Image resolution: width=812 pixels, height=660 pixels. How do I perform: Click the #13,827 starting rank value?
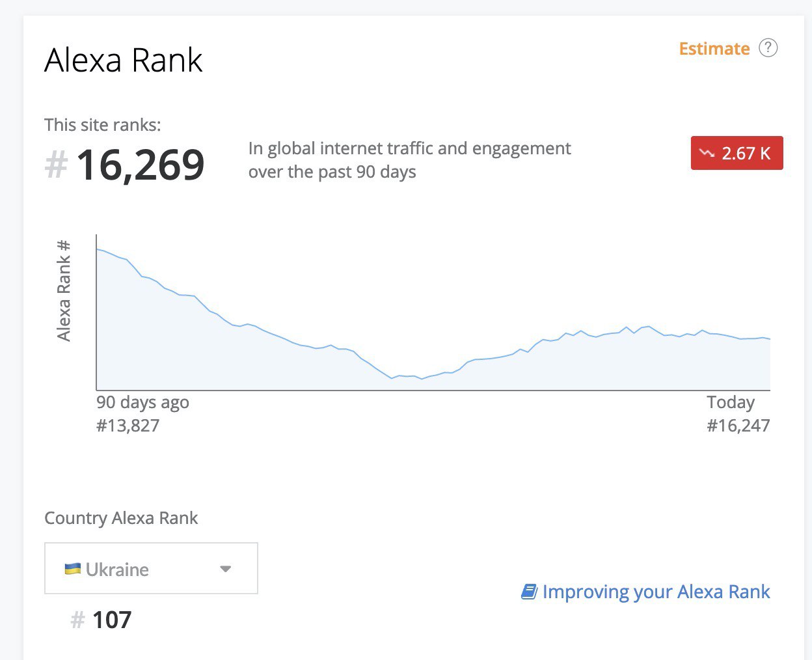(x=128, y=426)
